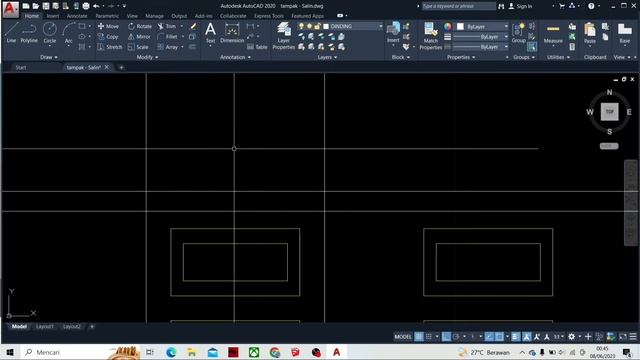Select the Text annotation tool
This screenshot has height=360, width=640.
click(210, 33)
